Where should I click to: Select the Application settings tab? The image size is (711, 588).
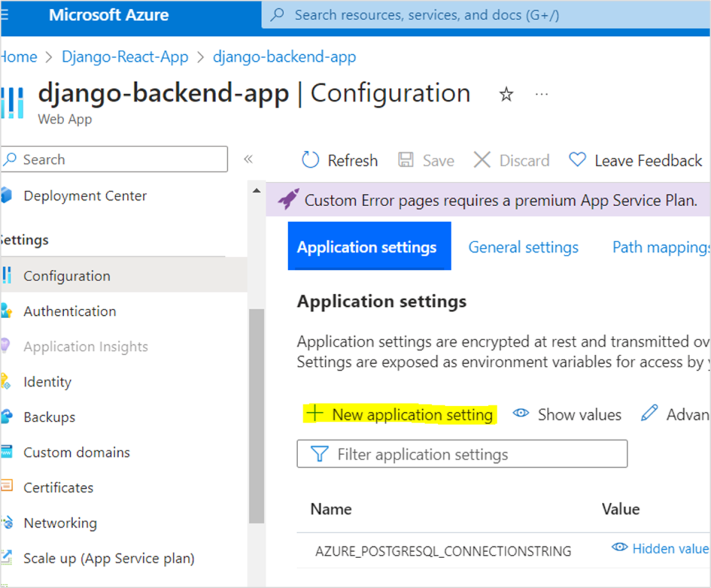coord(369,246)
